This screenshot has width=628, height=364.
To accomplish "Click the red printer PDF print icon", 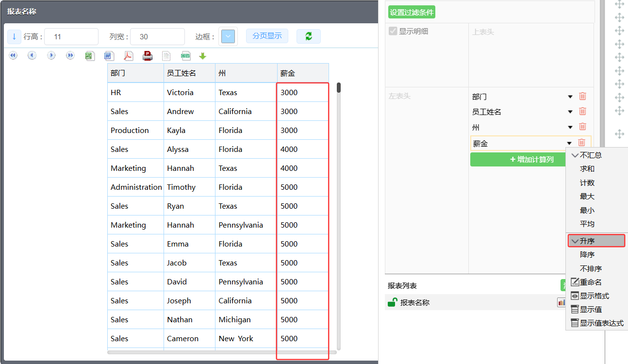I will [x=148, y=56].
